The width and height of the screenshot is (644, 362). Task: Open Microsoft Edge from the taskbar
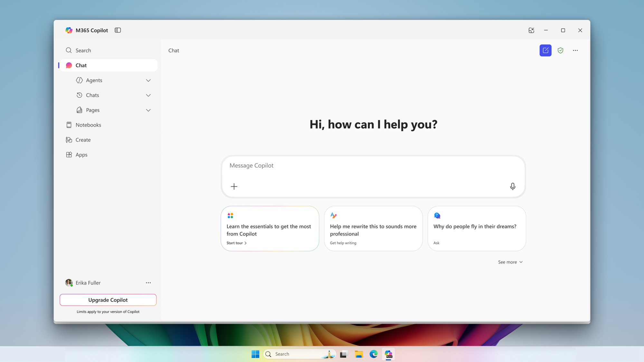tap(373, 354)
